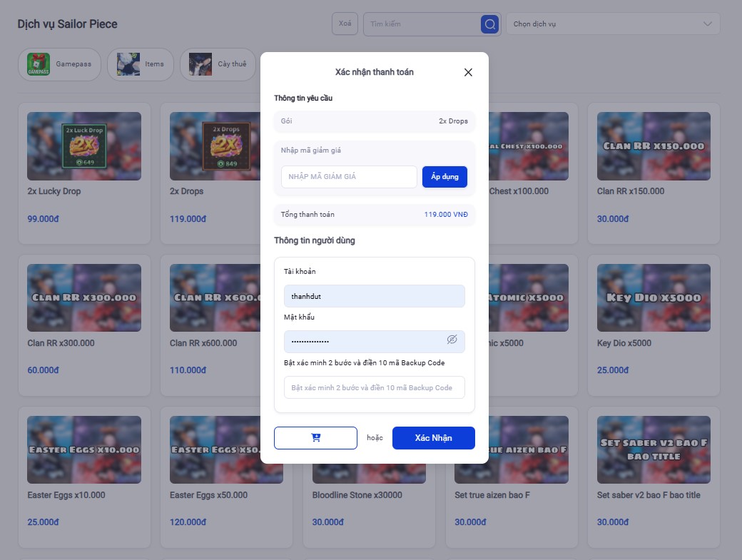Click the Items category thumbnail icon
This screenshot has height=560, width=742.
click(x=128, y=64)
